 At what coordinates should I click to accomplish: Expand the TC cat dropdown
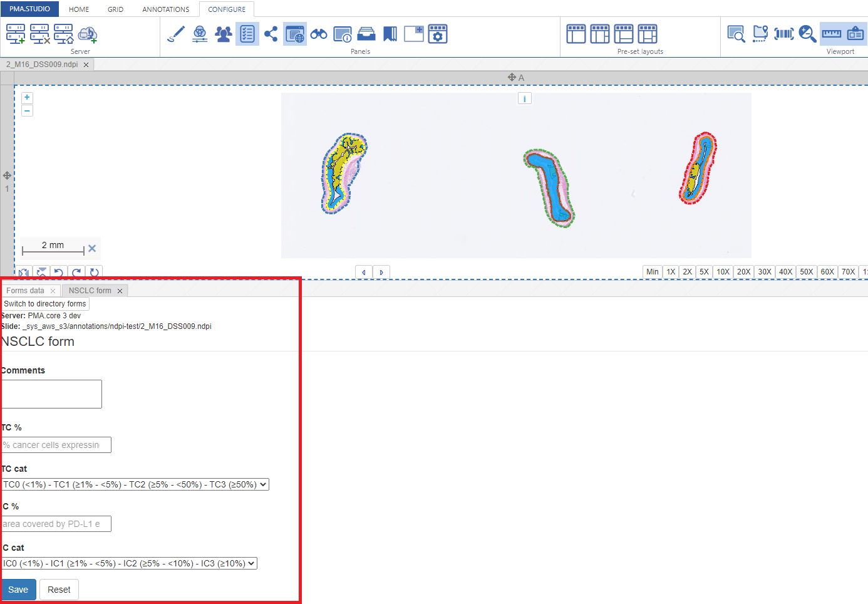pos(135,484)
